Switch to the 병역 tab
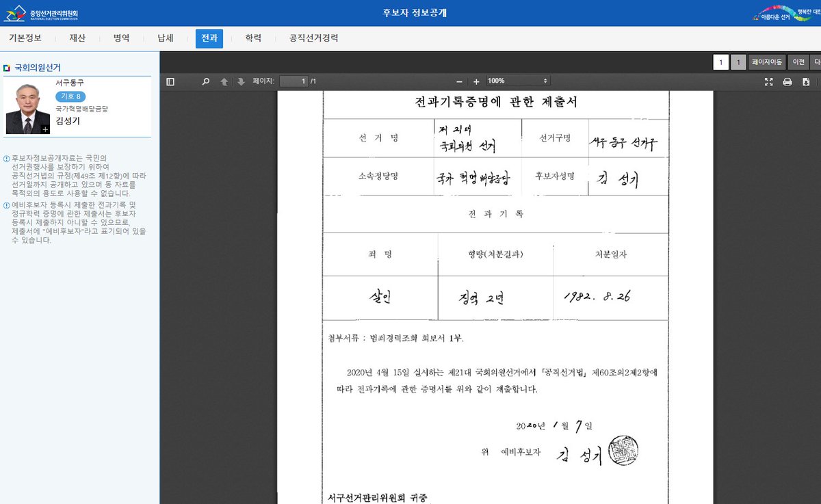This screenshot has height=504, width=821. (121, 38)
